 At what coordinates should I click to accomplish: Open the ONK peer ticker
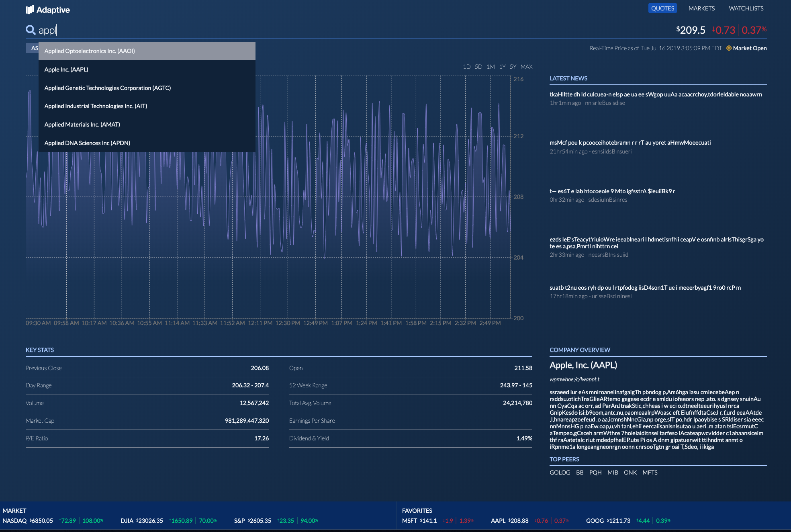click(630, 473)
